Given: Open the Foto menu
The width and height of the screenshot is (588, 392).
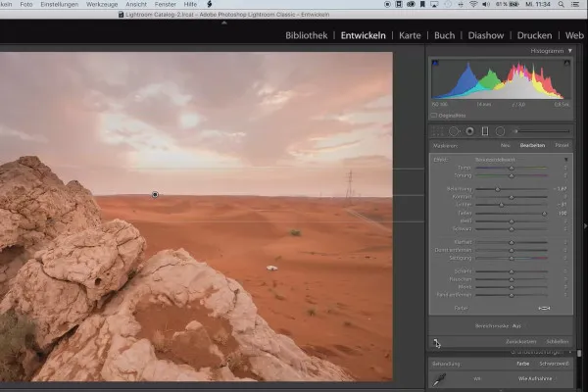Looking at the screenshot, I should (x=26, y=5).
